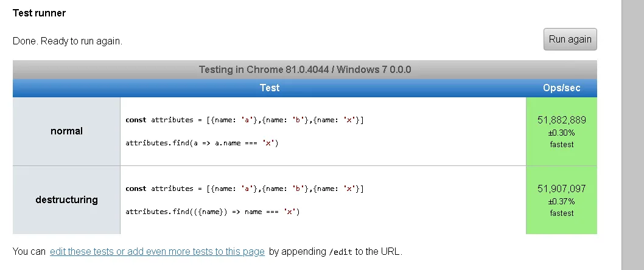Viewport: 644px width, 270px height.
Task: Click the Run again button
Action: click(x=570, y=39)
